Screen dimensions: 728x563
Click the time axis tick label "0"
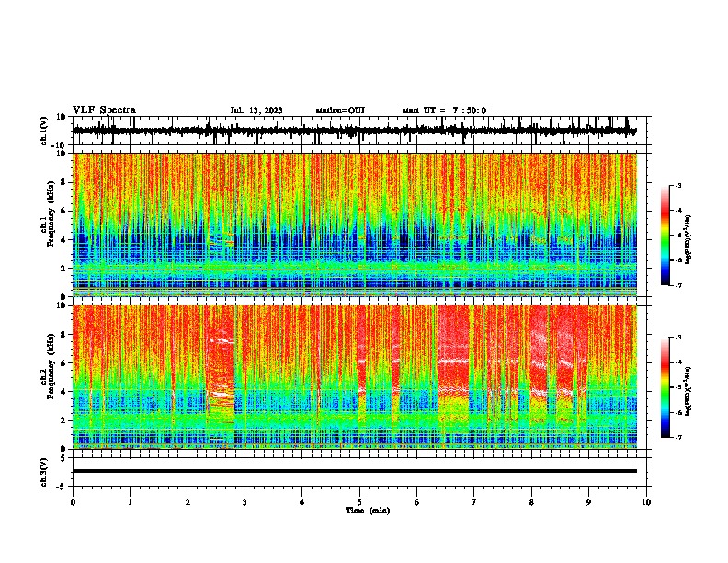click(x=73, y=502)
